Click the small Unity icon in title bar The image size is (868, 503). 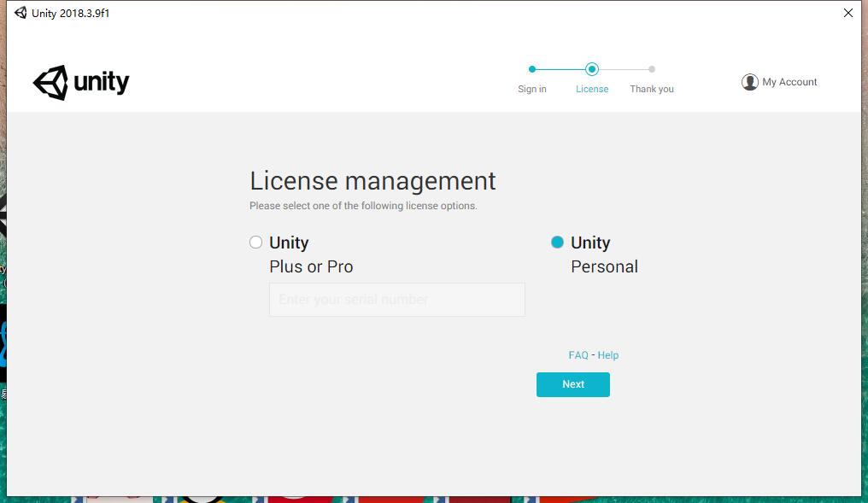[21, 13]
